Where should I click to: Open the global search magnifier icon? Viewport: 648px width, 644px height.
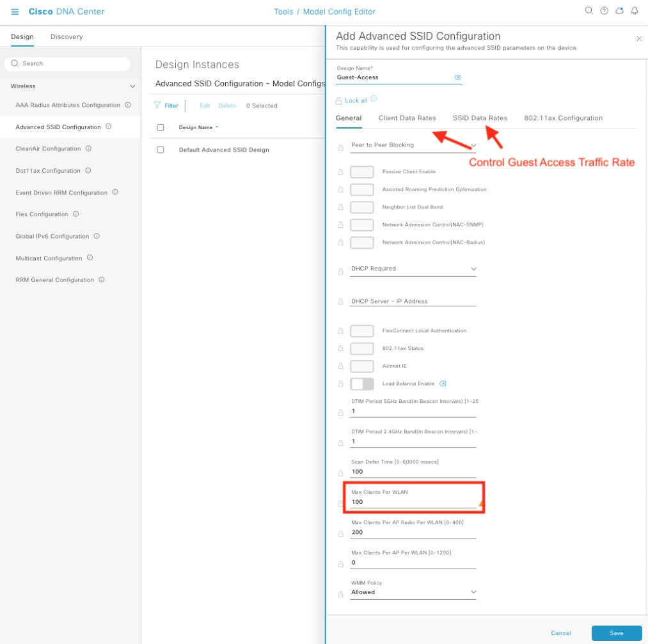pos(589,10)
